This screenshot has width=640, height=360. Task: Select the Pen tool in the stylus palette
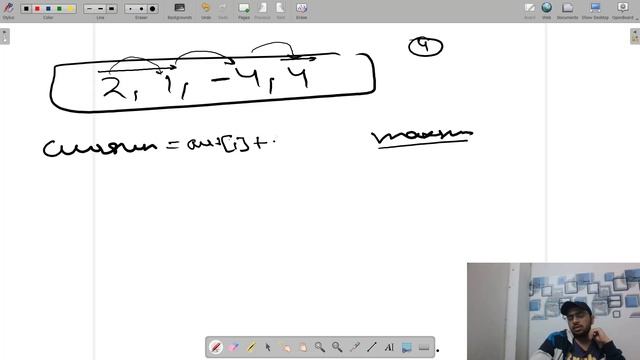(x=216, y=347)
